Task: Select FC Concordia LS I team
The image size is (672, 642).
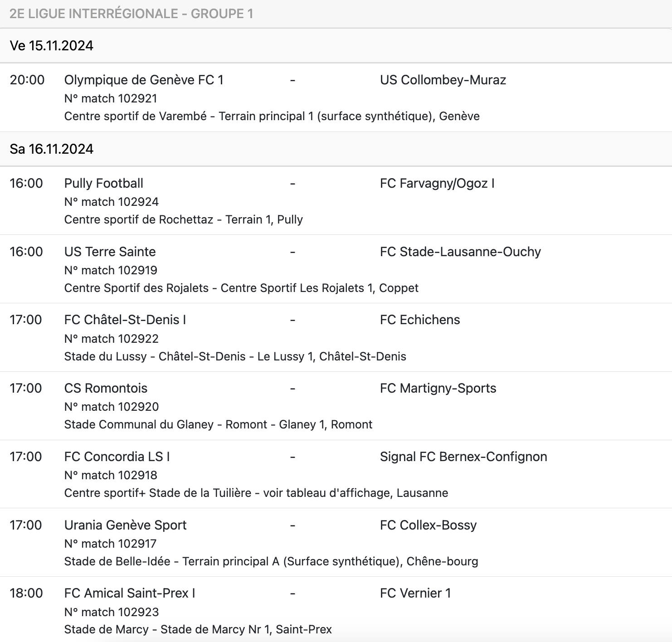Action: (x=117, y=457)
